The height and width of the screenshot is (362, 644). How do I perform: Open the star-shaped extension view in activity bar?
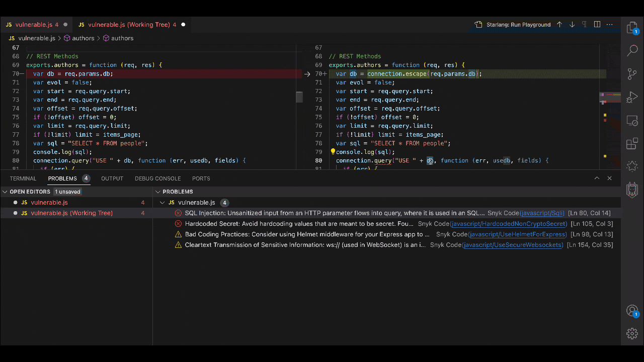[632, 166]
